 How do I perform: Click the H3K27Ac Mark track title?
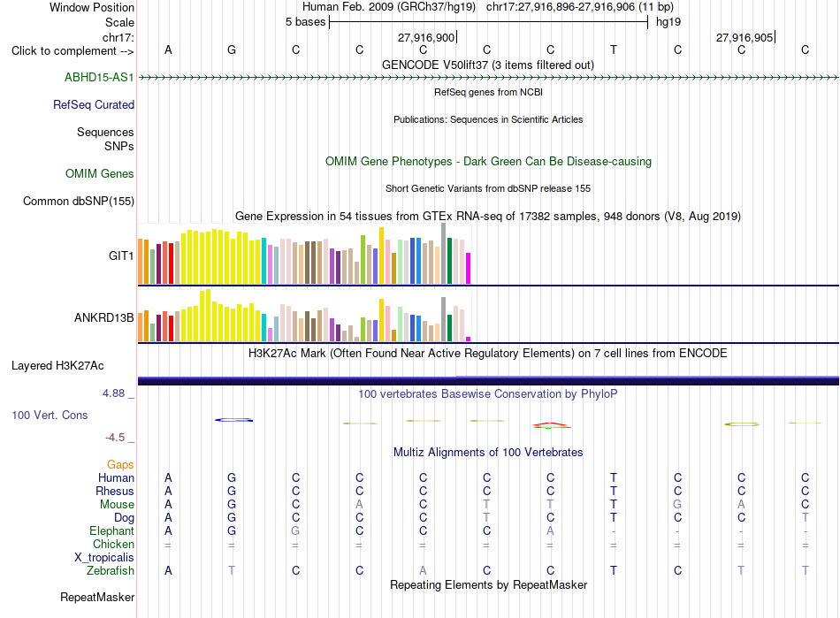(x=488, y=354)
